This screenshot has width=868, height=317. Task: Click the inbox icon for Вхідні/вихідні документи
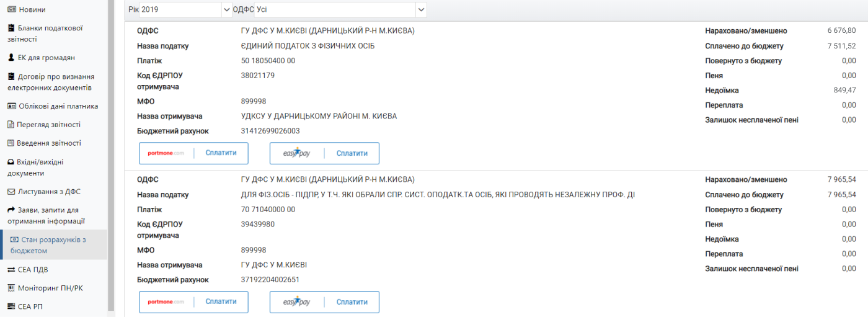(11, 162)
